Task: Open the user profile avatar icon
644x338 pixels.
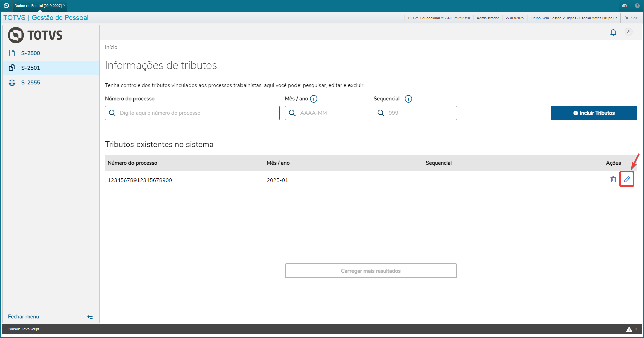Action: [628, 32]
